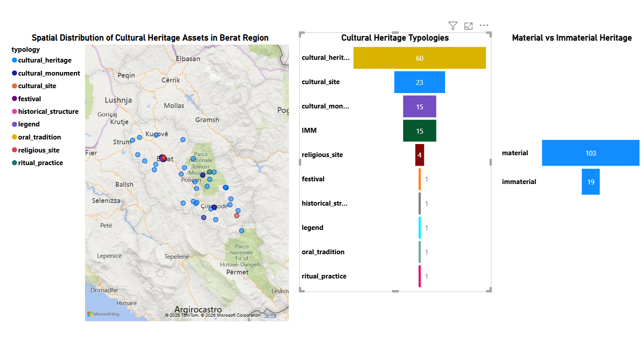Click the pink ritual_practice bar
Screen dimensions: 644x346
(419, 277)
